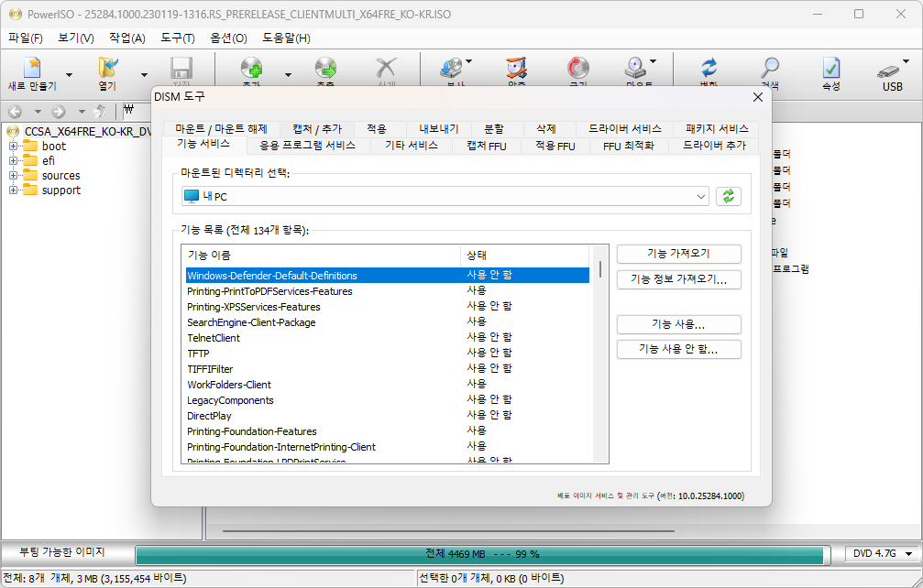Open dropdown arrow next to 열기
The width and height of the screenshot is (923, 588).
coord(144,75)
